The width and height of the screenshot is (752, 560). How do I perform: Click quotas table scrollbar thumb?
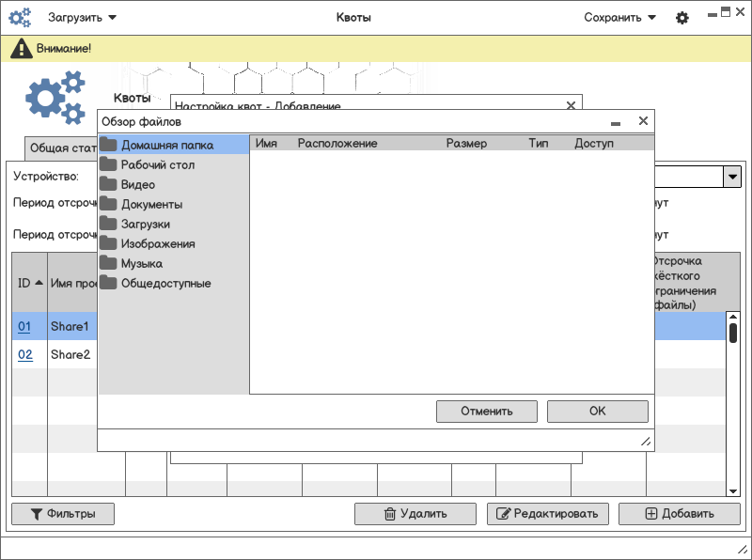pos(733,333)
